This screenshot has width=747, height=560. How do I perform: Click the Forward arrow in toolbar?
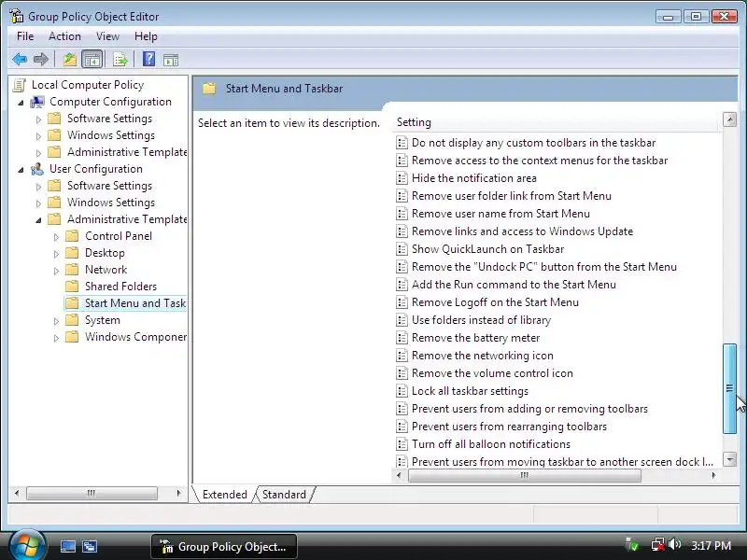pyautogui.click(x=41, y=60)
